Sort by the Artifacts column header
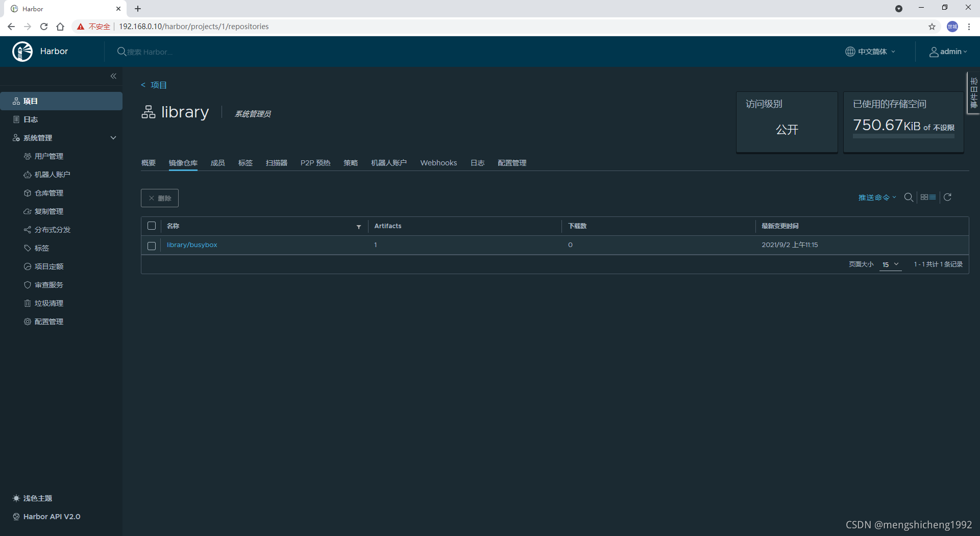Screen dimensions: 980x536 click(388, 226)
